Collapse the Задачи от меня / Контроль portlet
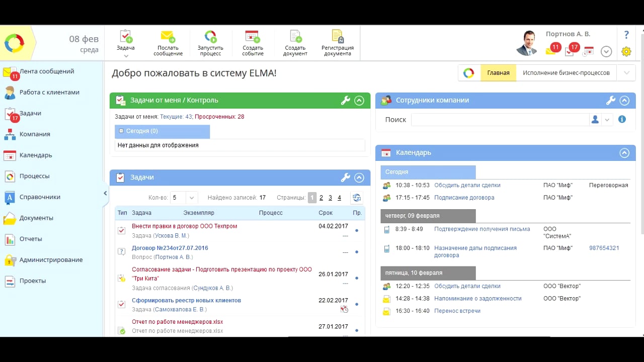The width and height of the screenshot is (644, 362). pos(359,101)
